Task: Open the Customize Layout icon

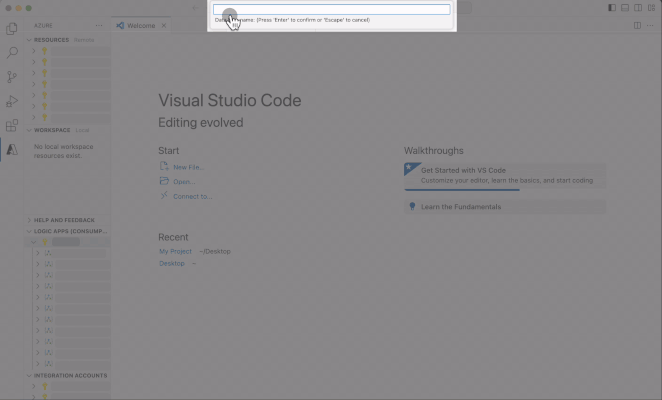Action: pos(651,8)
